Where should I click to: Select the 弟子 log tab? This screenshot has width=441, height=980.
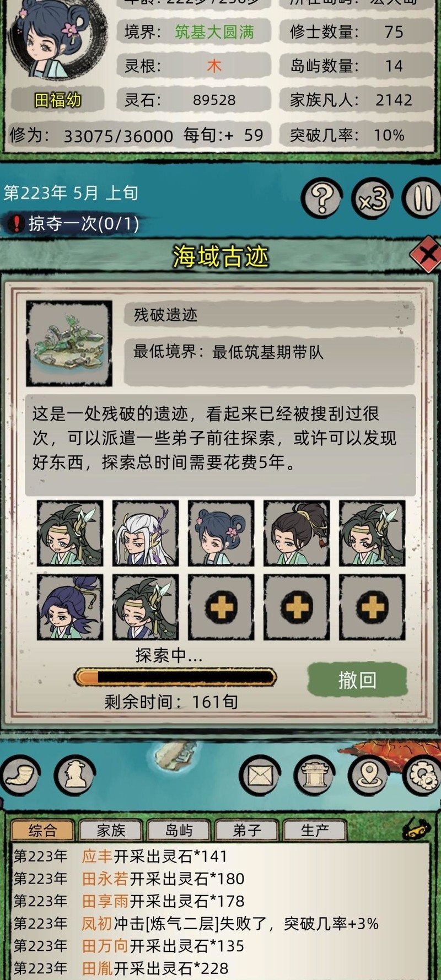[x=247, y=830]
